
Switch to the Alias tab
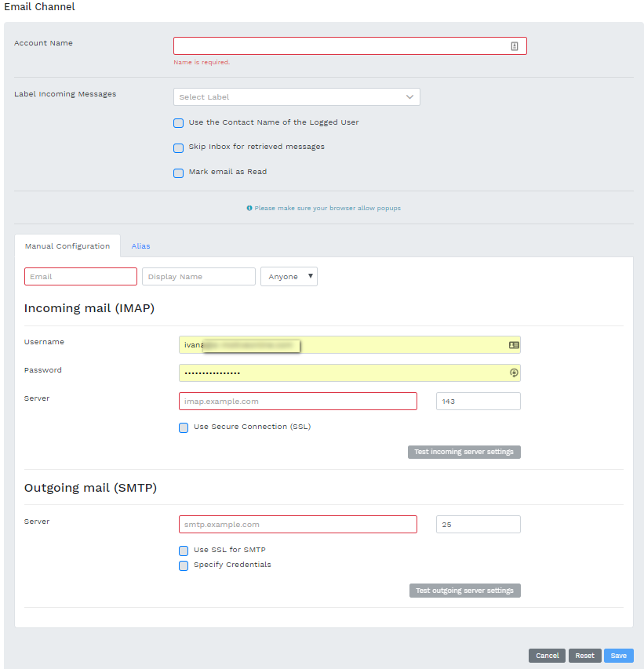coord(140,246)
